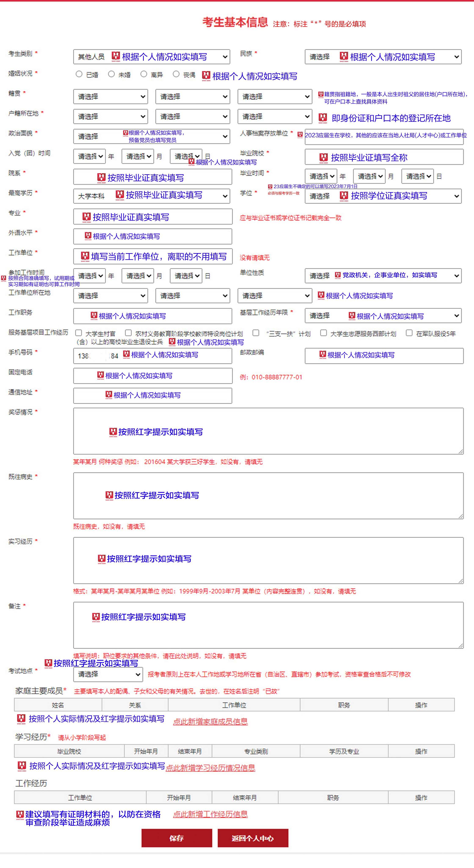Open the 政治面貌 dropdown
The width and height of the screenshot is (474, 868).
click(152, 136)
